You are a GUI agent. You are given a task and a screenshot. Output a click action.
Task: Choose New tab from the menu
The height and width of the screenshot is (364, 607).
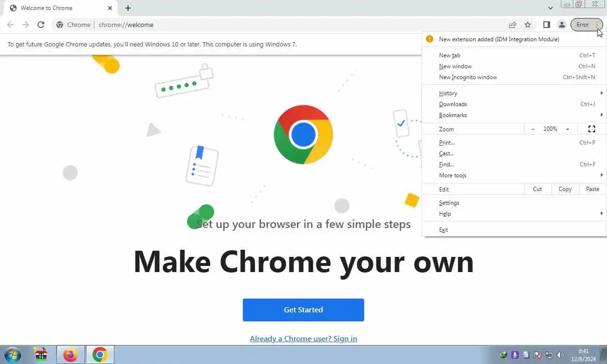click(x=514, y=55)
